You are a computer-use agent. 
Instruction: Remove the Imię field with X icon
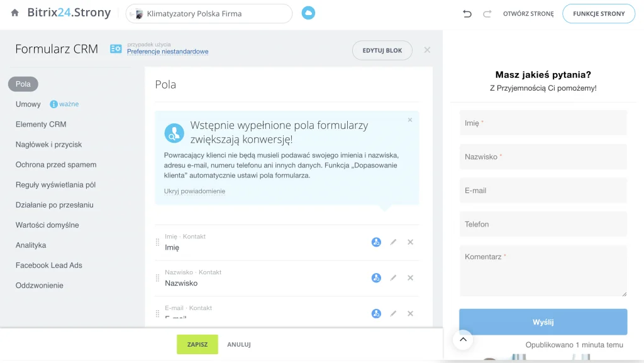(x=411, y=242)
